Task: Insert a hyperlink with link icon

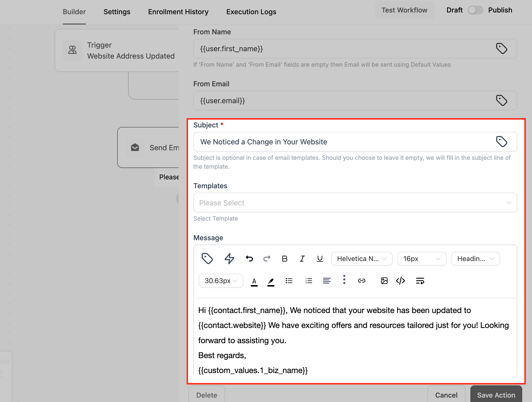Action: coord(361,281)
